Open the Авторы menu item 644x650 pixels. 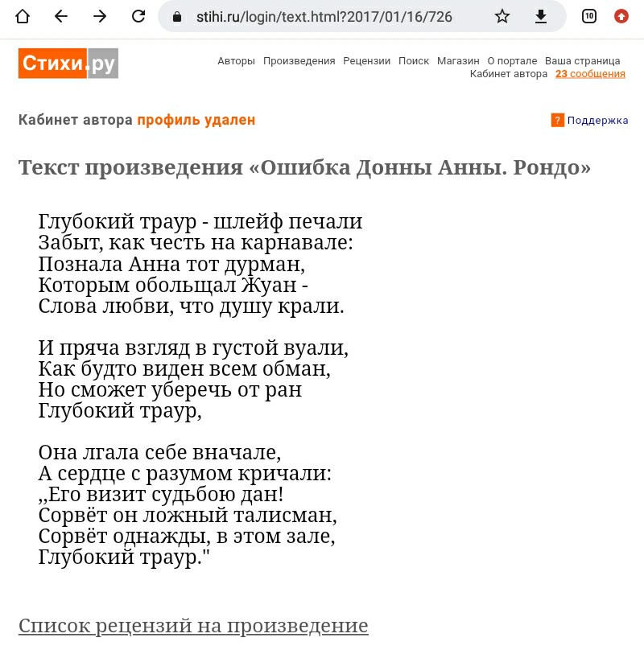(x=237, y=60)
